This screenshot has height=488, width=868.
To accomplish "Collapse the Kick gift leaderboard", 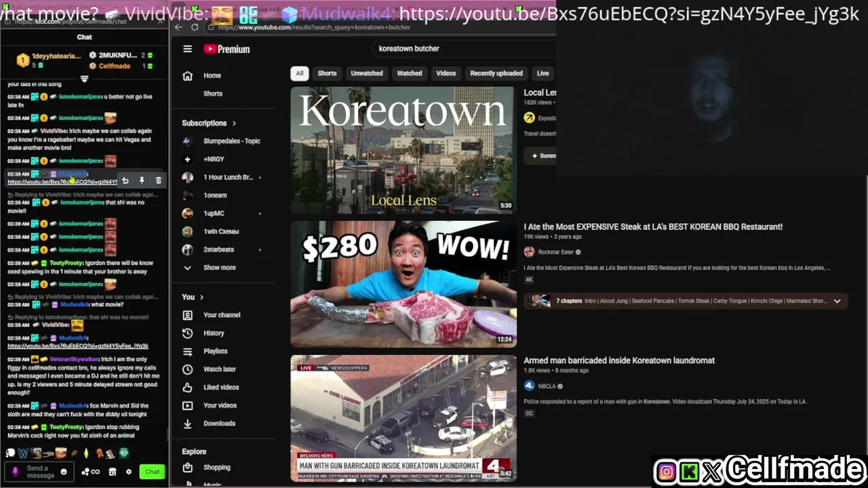I will click(84, 79).
